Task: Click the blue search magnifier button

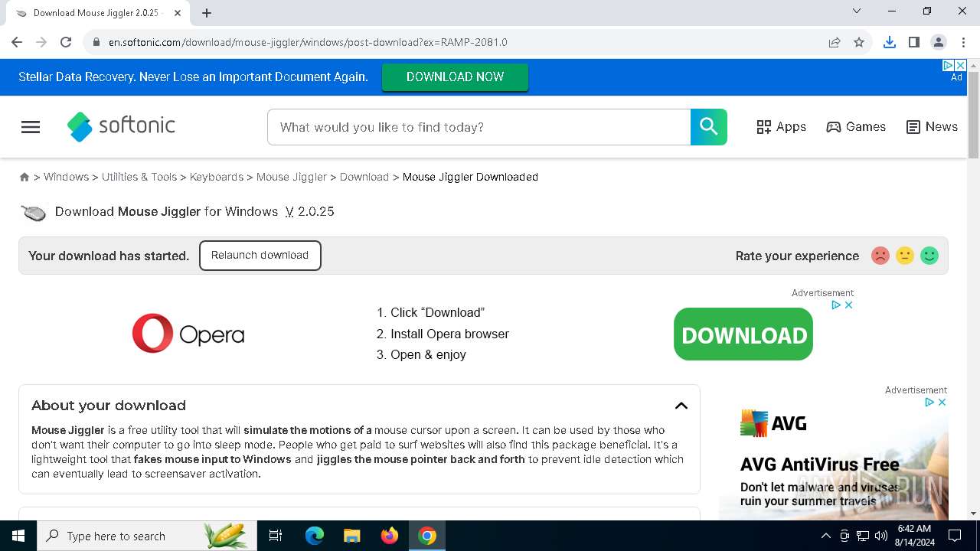Action: tap(709, 127)
